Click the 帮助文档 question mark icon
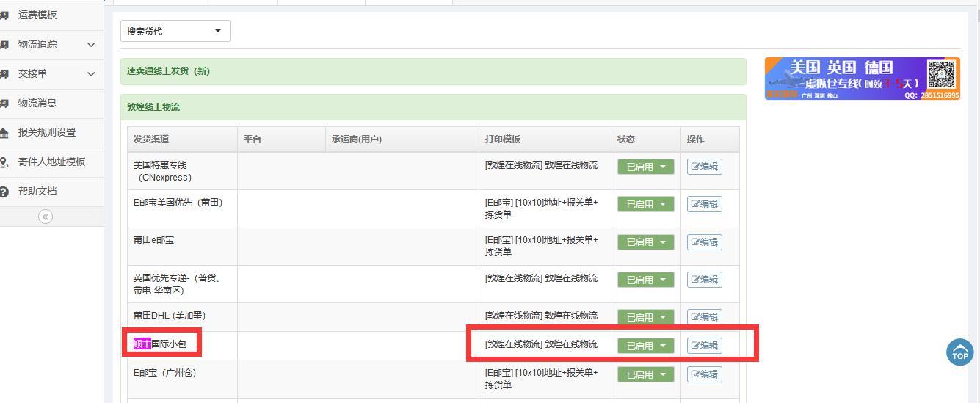Screen dimensions: 980x403 4,191
